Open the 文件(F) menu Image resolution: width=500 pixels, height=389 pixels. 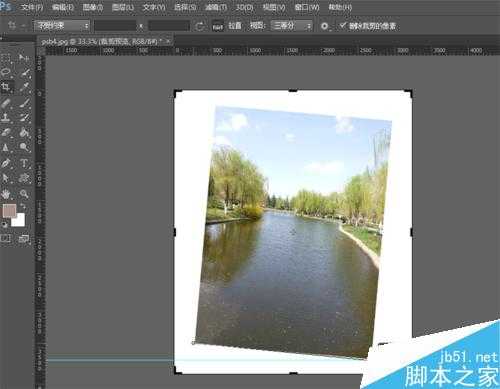pyautogui.click(x=32, y=7)
